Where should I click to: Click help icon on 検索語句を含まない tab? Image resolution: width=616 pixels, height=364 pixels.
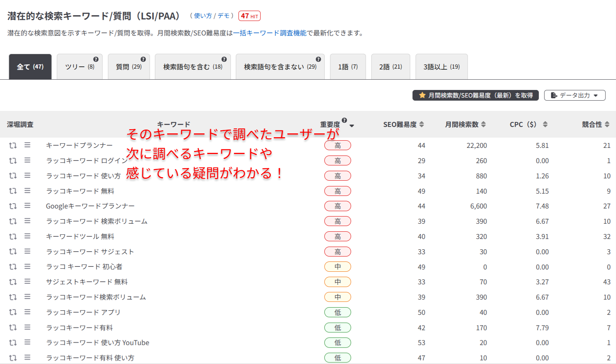(x=318, y=59)
